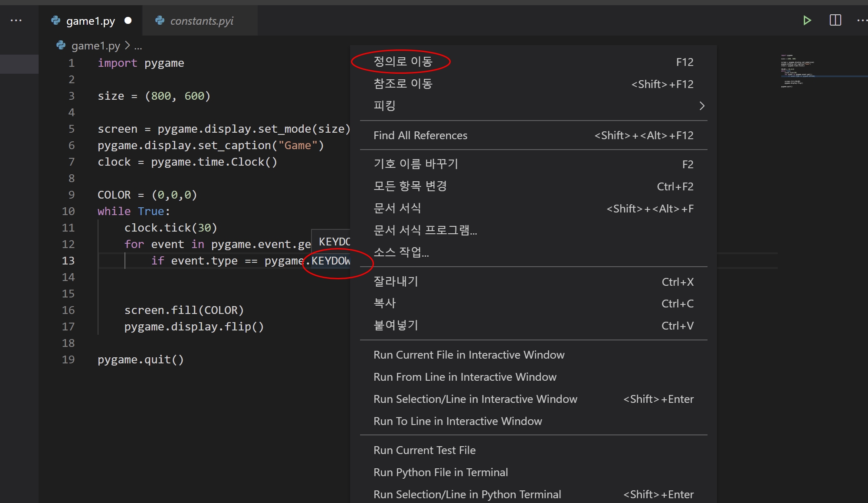Choose Run Current File in Interactive Window
The height and width of the screenshot is (503, 868).
[x=468, y=355]
